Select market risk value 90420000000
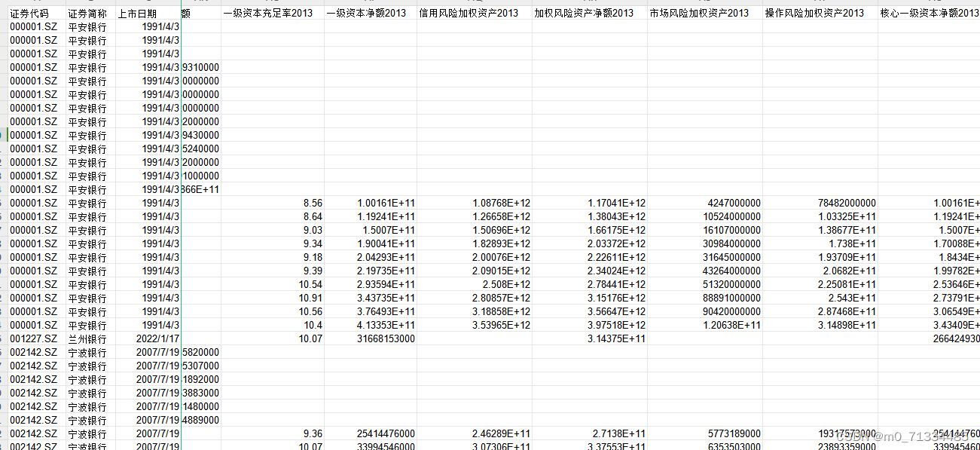The image size is (980, 450). [705, 311]
